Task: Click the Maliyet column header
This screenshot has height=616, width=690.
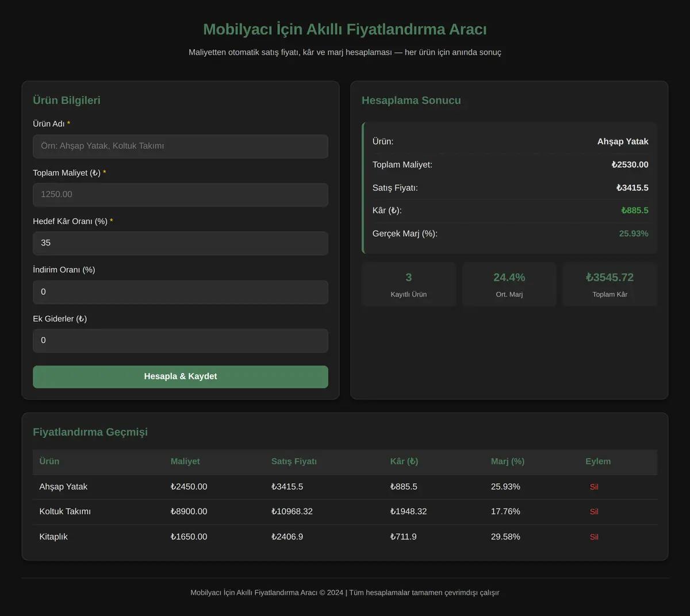Action: coord(185,461)
